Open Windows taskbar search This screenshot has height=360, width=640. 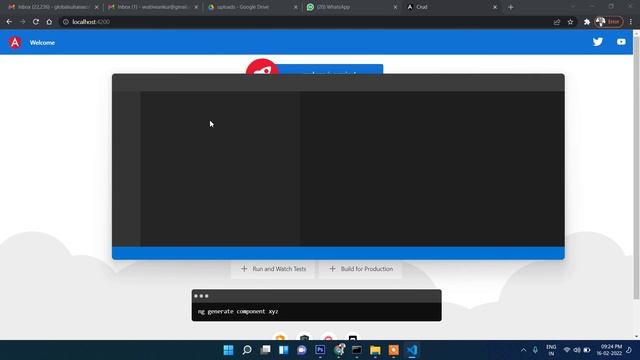point(247,350)
